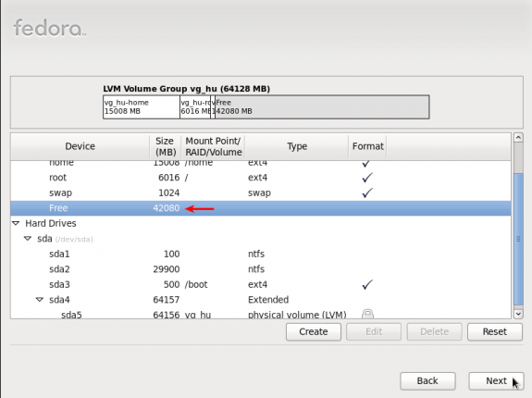Click the scrollbar down arrow
Image resolution: width=532 pixels, height=398 pixels.
pos(518,314)
